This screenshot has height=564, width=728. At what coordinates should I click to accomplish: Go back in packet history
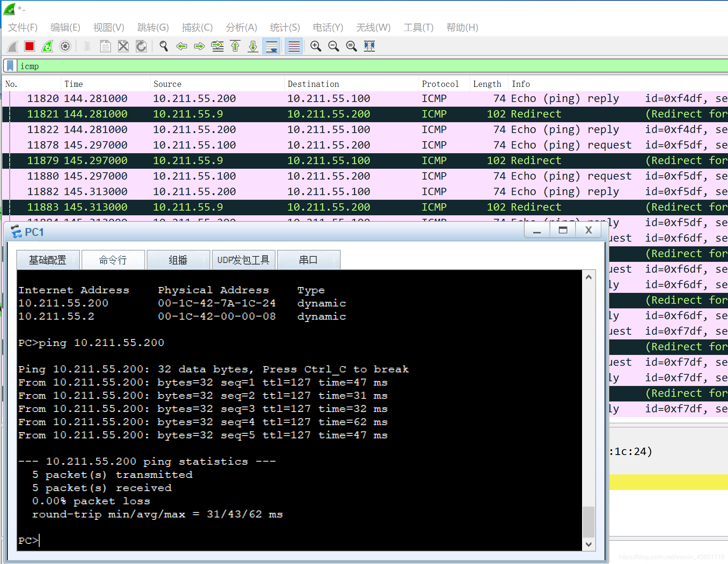click(181, 47)
